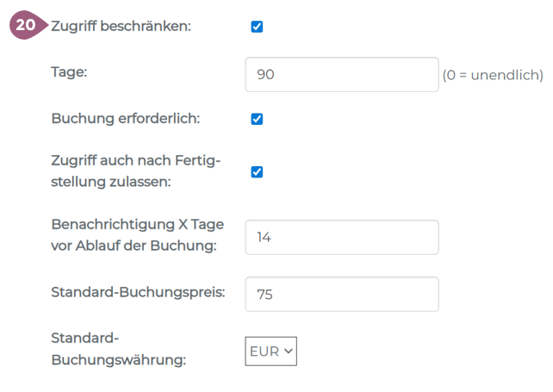Image resolution: width=553 pixels, height=392 pixels.
Task: Toggle the Buchung erforderlich checkbox
Action: click(257, 119)
